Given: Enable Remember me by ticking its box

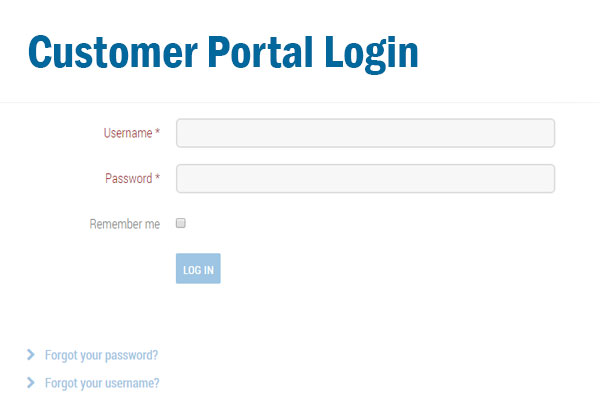Looking at the screenshot, I should [181, 223].
